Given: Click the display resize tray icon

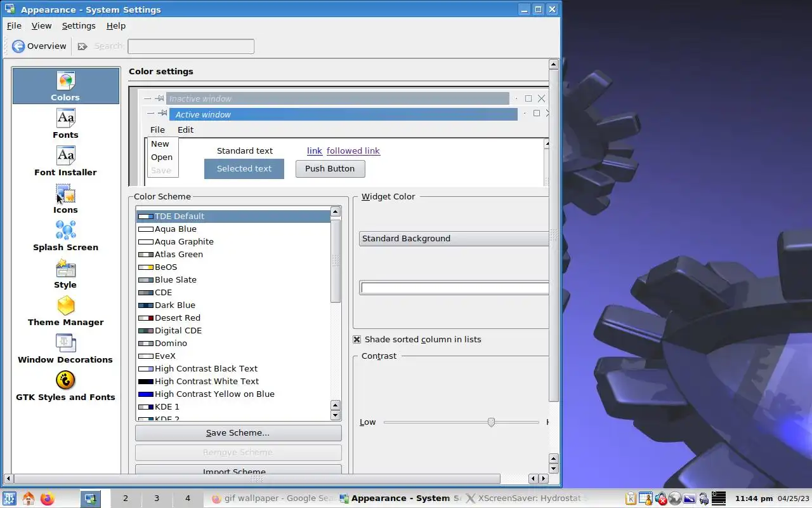Looking at the screenshot, I should pos(690,498).
